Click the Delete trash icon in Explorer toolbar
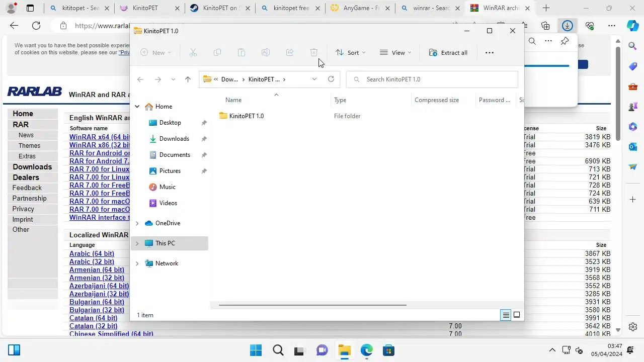Image resolution: width=644 pixels, height=362 pixels. point(314,52)
